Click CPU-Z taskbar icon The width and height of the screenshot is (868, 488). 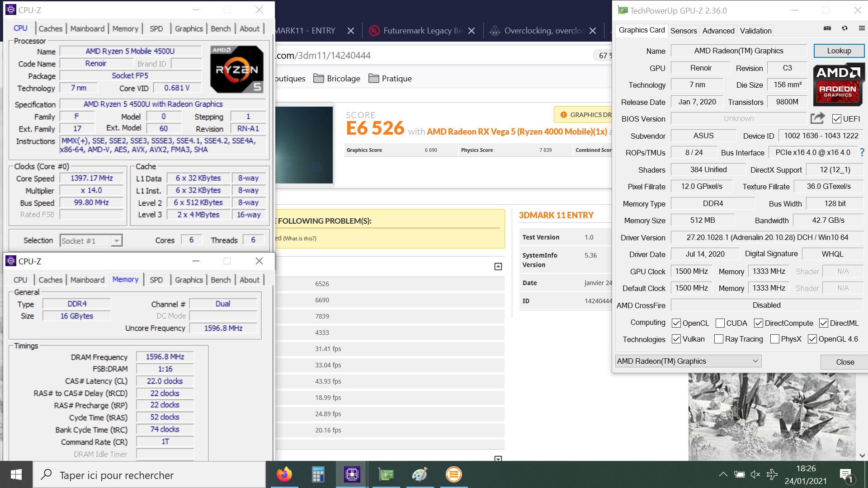[x=352, y=474]
